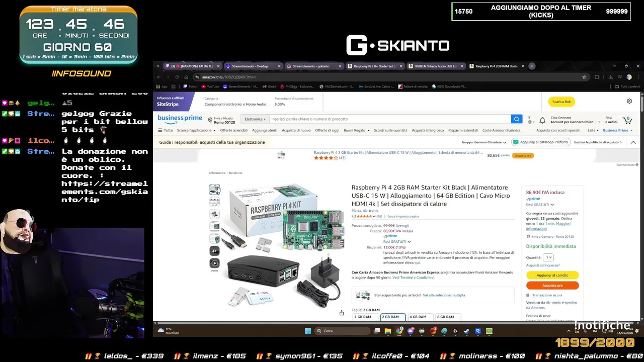The width and height of the screenshot is (644, 362).
Task: Expand Resi GRATUITI in buy box
Action: (540, 205)
